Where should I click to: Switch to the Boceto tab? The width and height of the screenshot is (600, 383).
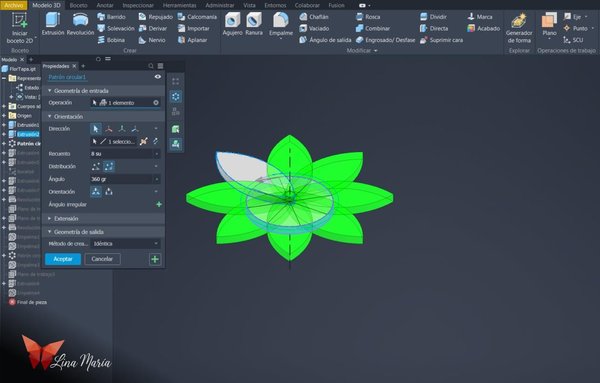[x=78, y=5]
